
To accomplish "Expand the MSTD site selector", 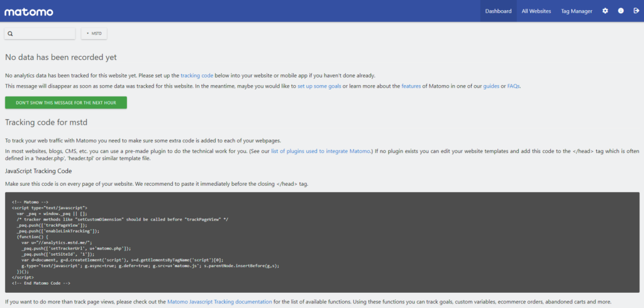I will click(x=94, y=34).
